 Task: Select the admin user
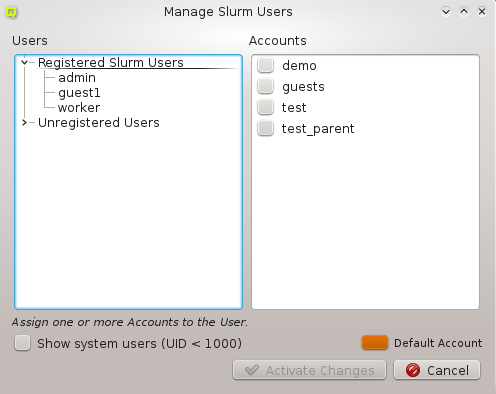pos(77,78)
